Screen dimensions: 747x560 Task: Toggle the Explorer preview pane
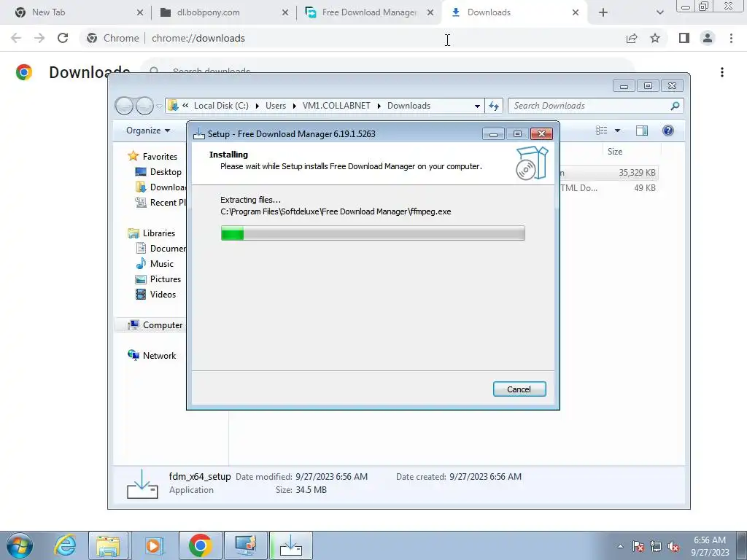(x=642, y=131)
